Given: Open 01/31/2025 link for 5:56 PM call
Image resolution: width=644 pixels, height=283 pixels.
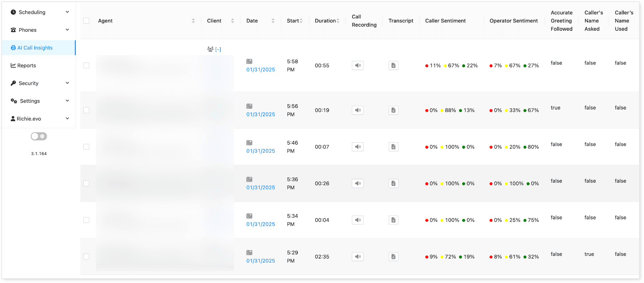Looking at the screenshot, I should click(261, 114).
